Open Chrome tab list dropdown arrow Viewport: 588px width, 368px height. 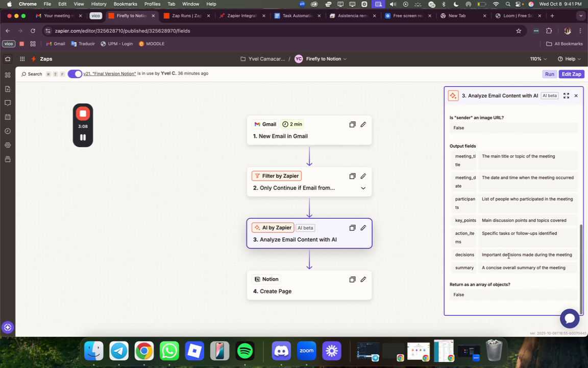coord(581,16)
